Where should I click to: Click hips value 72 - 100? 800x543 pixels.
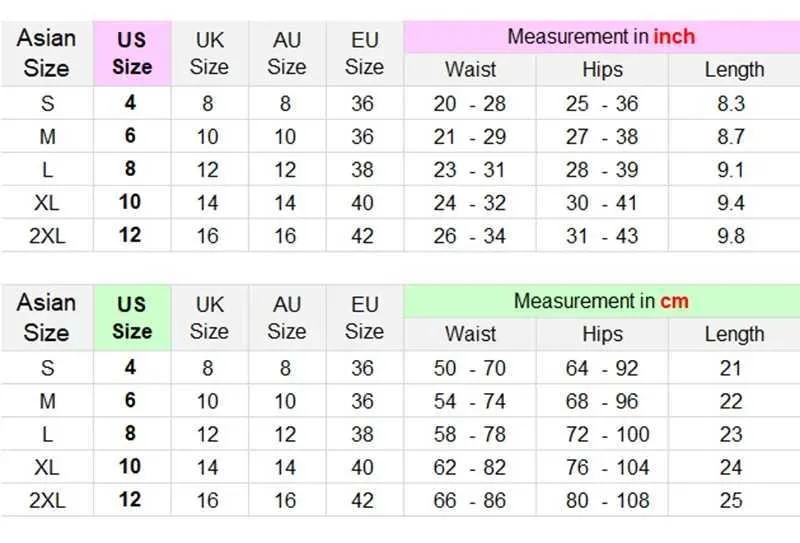607,434
